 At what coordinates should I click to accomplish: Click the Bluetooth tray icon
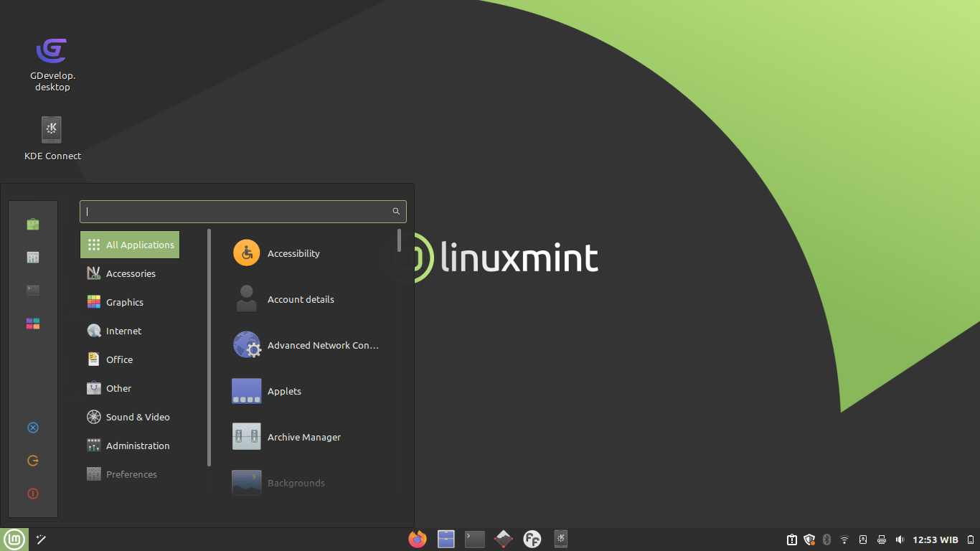(x=826, y=540)
